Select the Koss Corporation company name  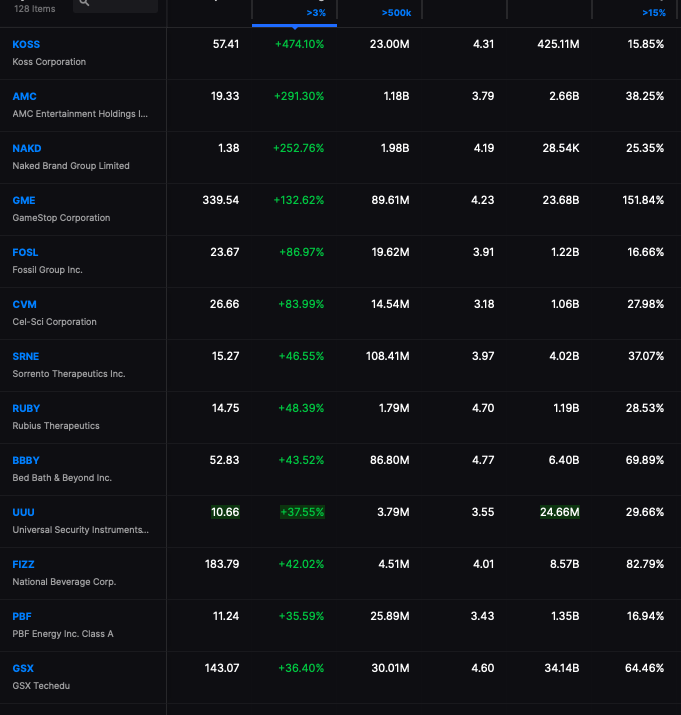click(49, 62)
